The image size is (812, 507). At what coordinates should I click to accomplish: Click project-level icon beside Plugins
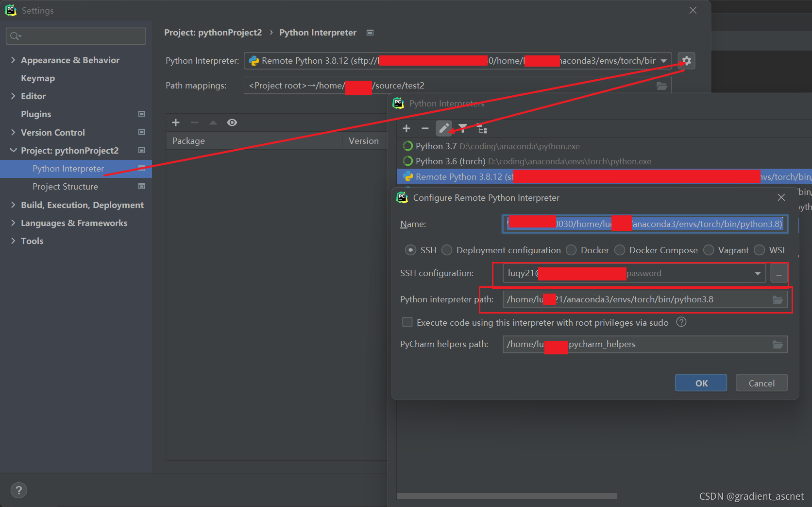(x=142, y=114)
